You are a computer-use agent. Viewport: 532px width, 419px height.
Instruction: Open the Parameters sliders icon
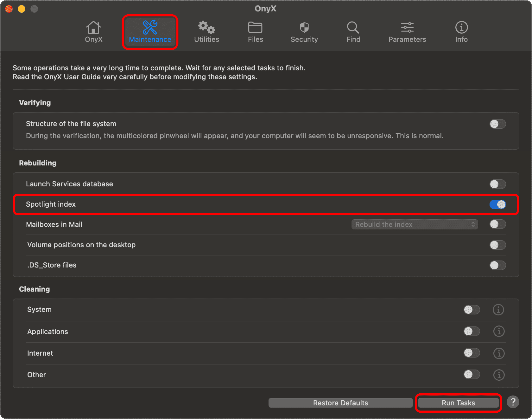point(407,28)
